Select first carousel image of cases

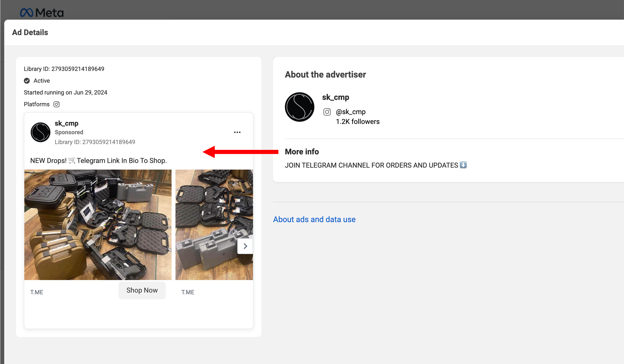point(98,224)
